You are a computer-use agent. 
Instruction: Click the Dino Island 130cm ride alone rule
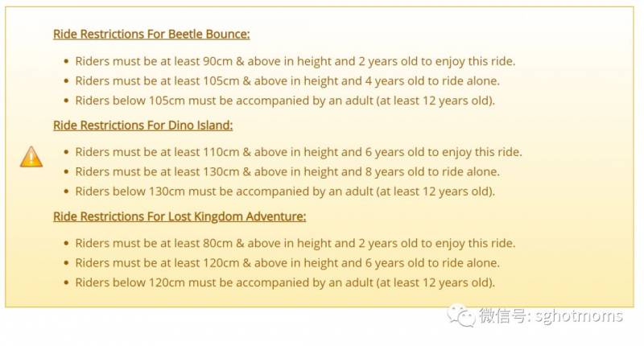click(x=287, y=171)
